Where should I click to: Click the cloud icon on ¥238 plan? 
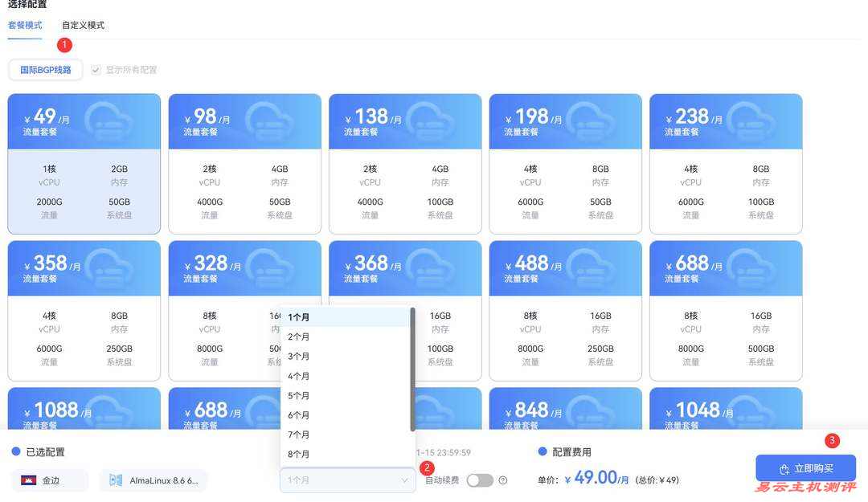(750, 121)
